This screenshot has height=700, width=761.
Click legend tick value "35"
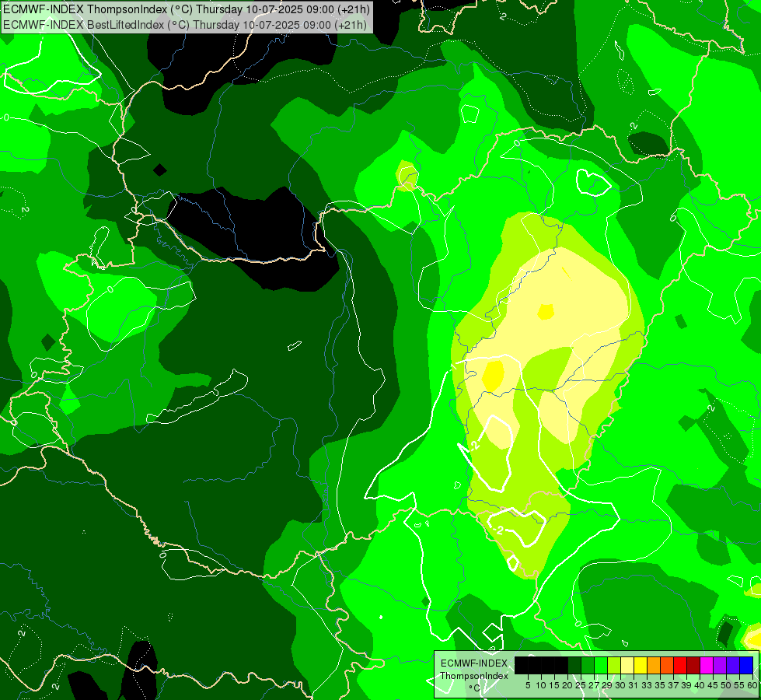point(661,685)
